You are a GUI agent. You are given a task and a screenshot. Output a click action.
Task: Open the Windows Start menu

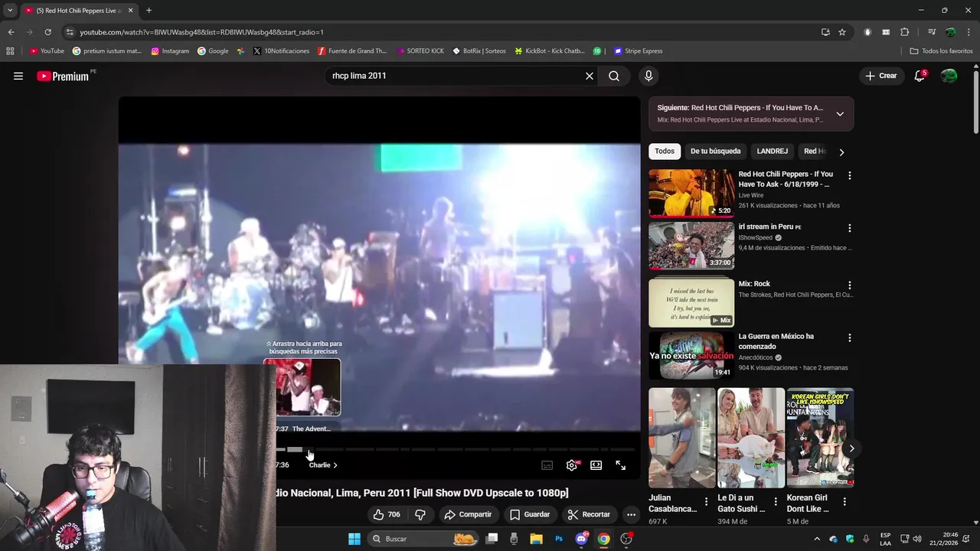click(x=354, y=539)
